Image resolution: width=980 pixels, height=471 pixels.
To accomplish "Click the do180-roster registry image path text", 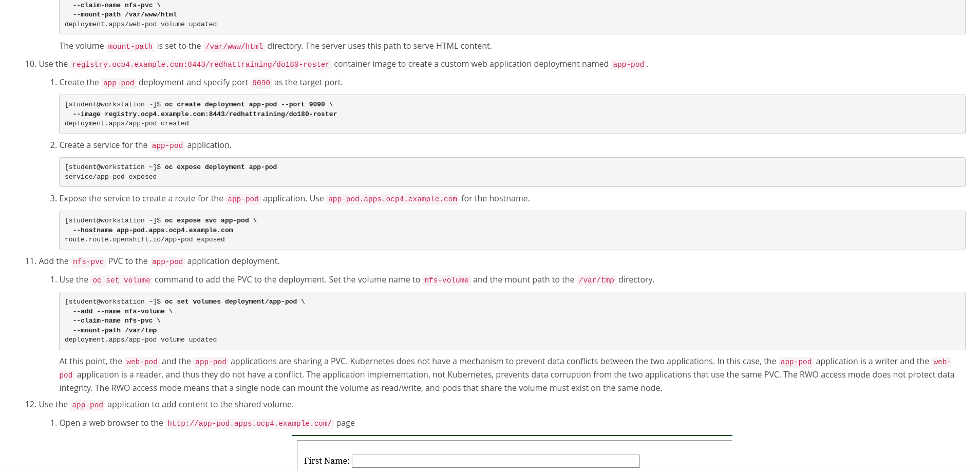I will pos(200,64).
